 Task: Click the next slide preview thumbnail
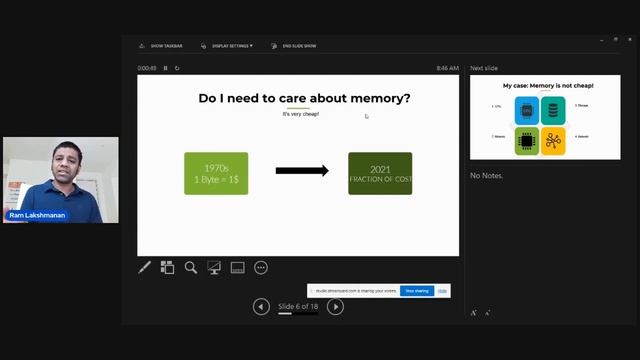(x=545, y=117)
